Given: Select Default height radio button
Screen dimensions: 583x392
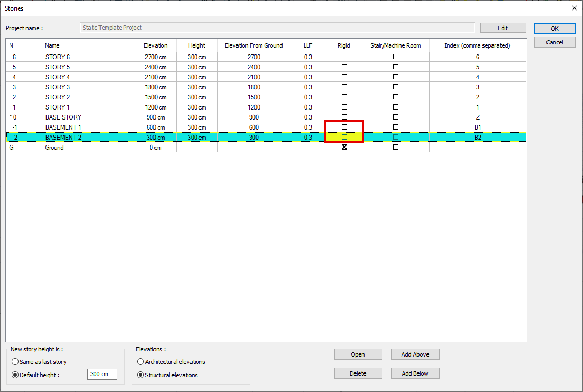Looking at the screenshot, I should point(15,375).
